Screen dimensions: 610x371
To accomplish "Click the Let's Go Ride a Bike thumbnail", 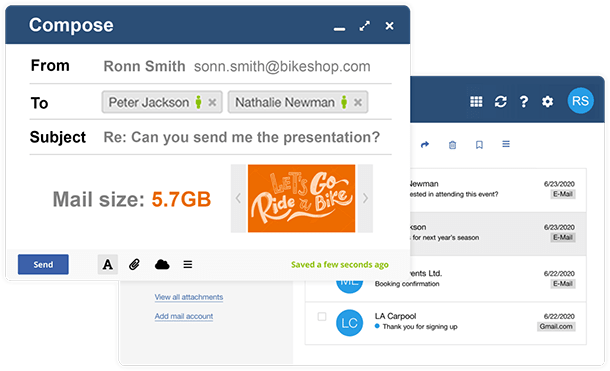I will click(301, 198).
